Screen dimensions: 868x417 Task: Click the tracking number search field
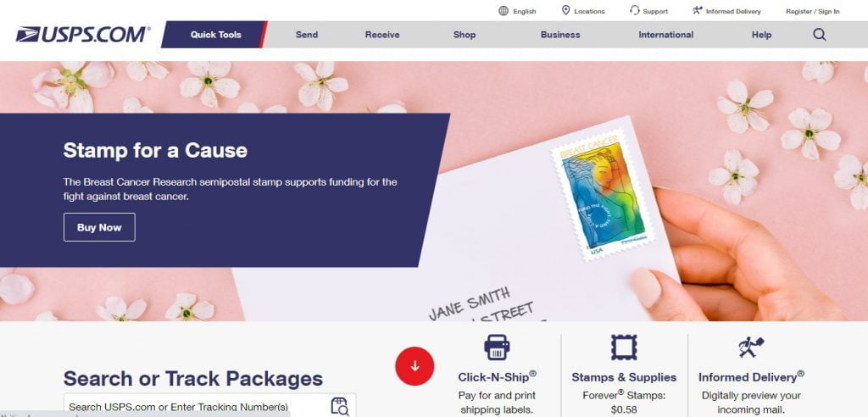(197, 406)
